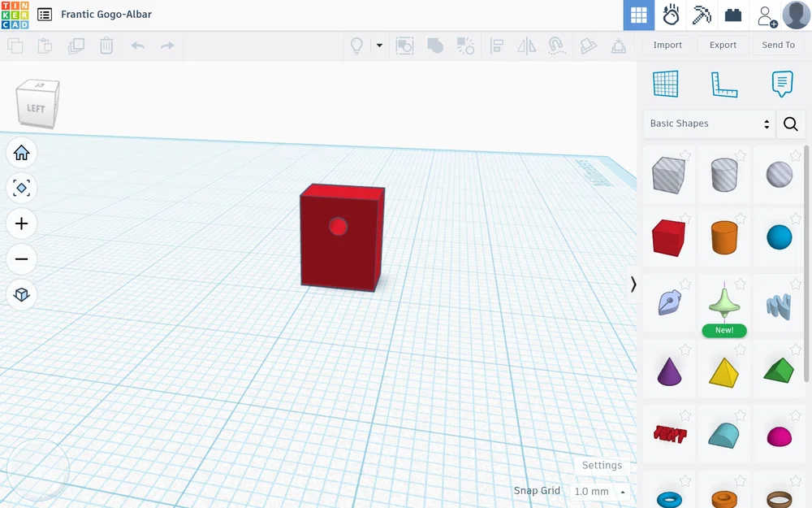Select the yellow Pyramid shape
Viewport: 812px width, 508px height.
[723, 373]
